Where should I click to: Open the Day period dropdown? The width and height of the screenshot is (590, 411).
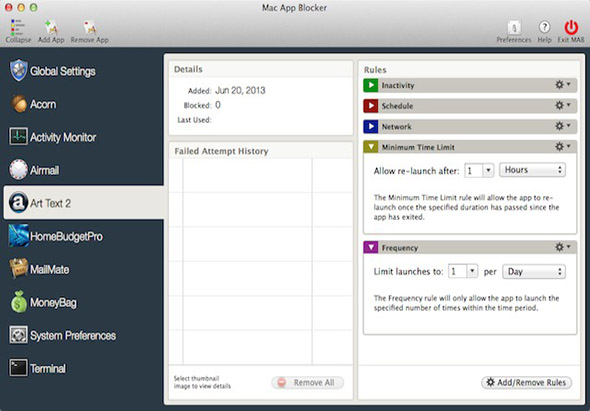point(534,271)
